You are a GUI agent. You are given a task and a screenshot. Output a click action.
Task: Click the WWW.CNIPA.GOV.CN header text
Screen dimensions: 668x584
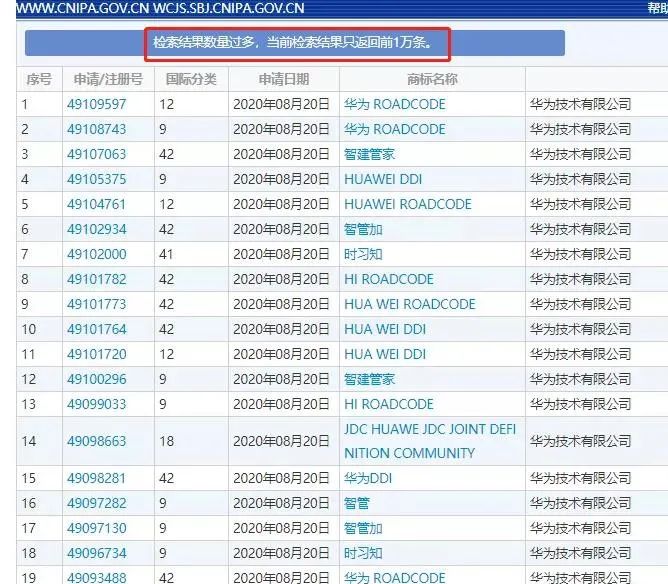83,8
